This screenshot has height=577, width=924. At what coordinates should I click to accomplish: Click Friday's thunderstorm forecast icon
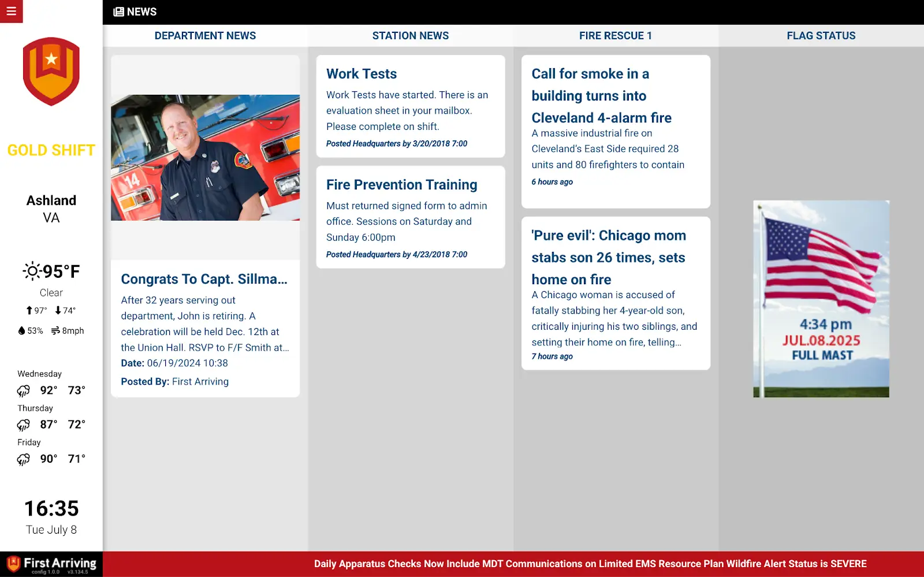click(x=23, y=459)
